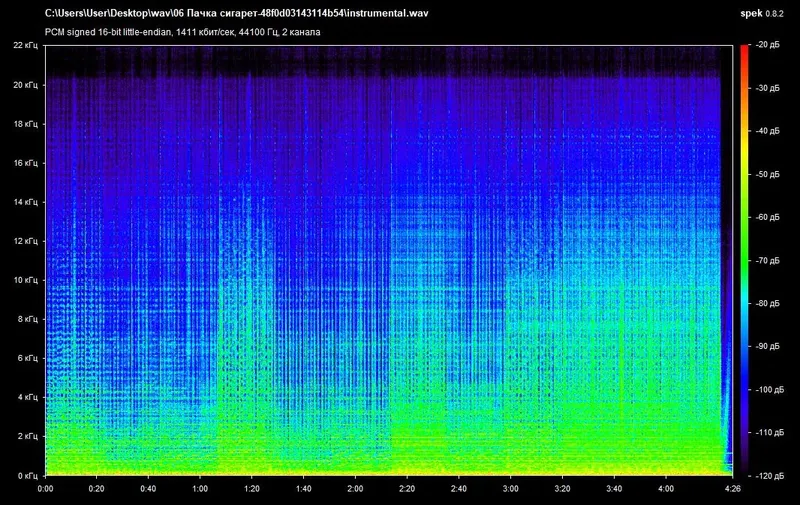Click the -120 дБ level label
The image size is (800, 505).
pos(769,476)
